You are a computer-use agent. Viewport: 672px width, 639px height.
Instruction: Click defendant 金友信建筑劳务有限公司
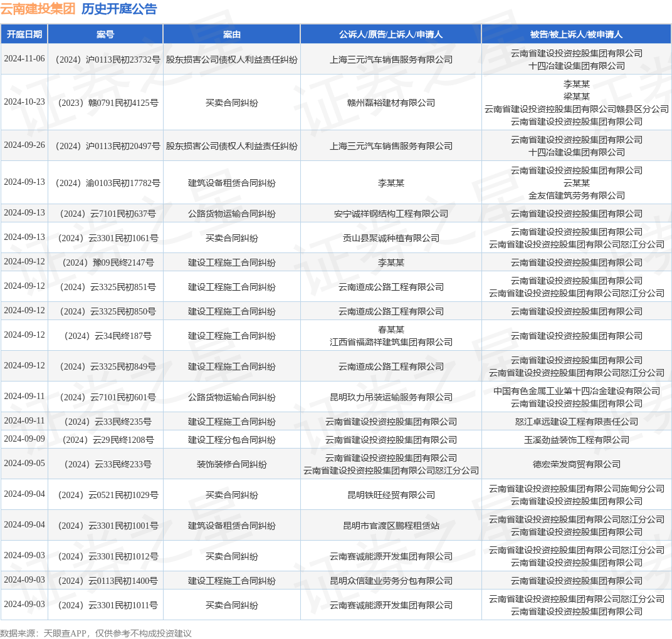click(577, 195)
